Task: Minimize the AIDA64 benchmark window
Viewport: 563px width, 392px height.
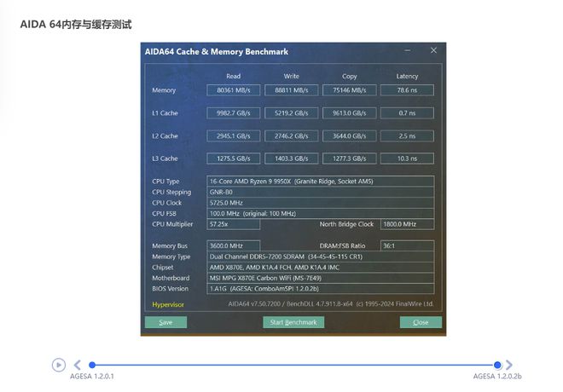Action: click(408, 50)
